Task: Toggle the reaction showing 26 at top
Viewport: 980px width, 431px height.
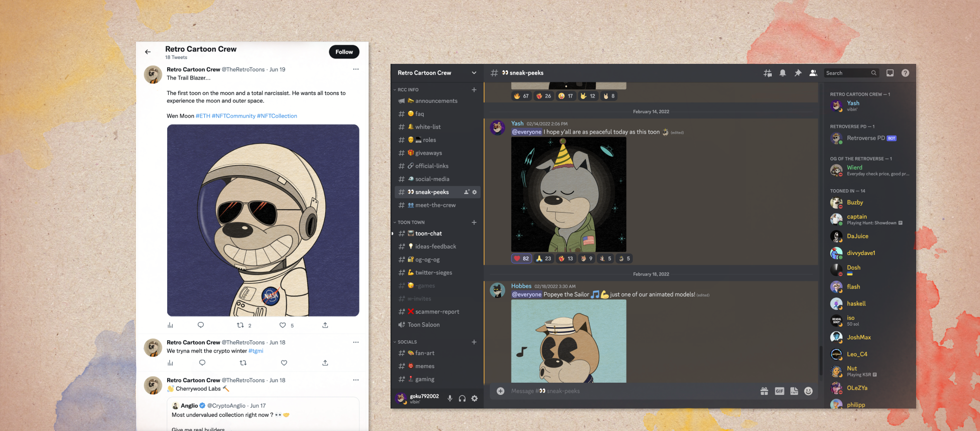Action: (543, 96)
